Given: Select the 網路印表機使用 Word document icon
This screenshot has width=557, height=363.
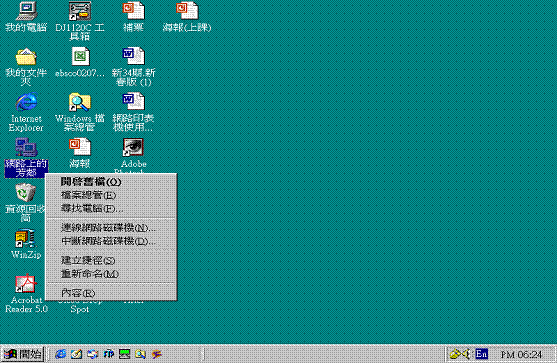Looking at the screenshot, I should pos(134,102).
